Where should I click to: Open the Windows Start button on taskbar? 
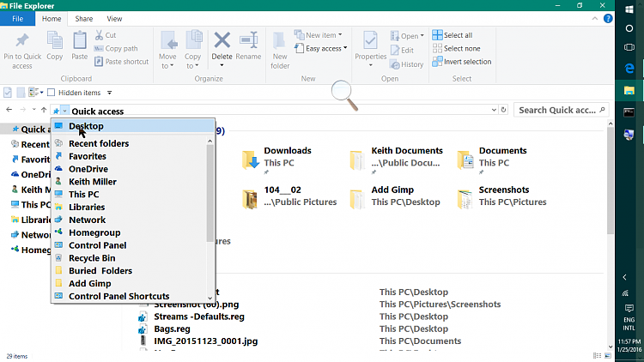click(629, 9)
